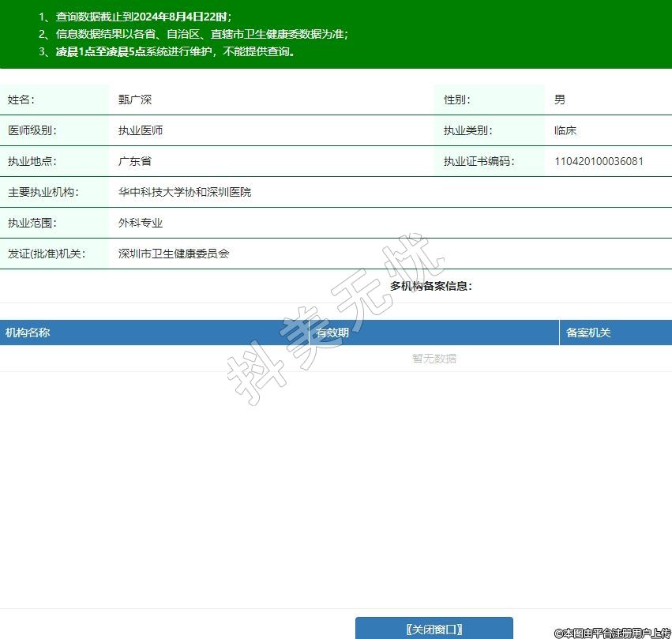The image size is (672, 639).
Task: Click the 深圳市卫生健康委员会 issuing authority value
Action: [x=174, y=254]
